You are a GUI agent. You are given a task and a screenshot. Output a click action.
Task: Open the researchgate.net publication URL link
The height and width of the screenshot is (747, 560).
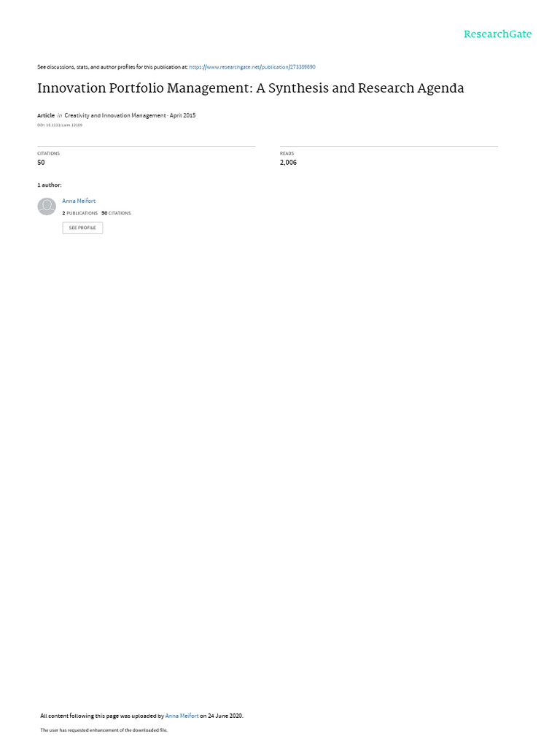pyautogui.click(x=252, y=67)
